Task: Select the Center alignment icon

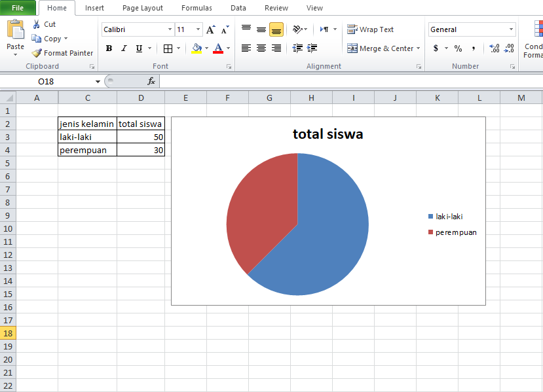Action: pos(261,48)
